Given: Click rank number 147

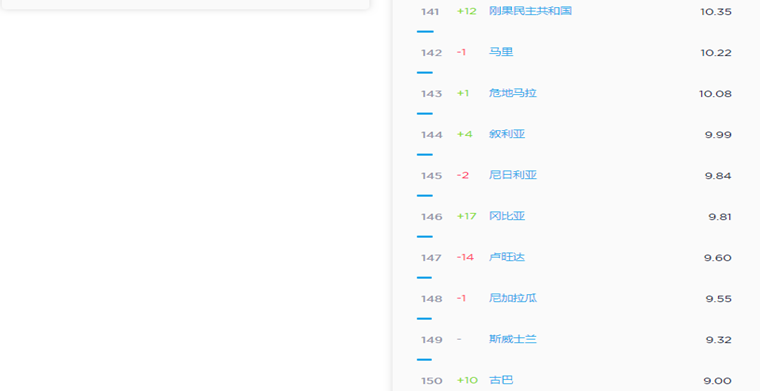Looking at the screenshot, I should click(431, 258).
